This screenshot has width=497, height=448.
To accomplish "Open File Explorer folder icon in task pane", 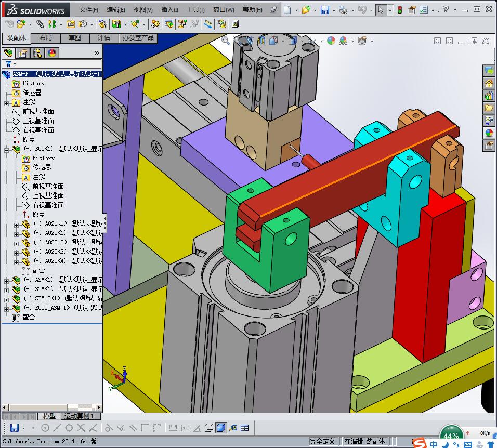I will (489, 108).
